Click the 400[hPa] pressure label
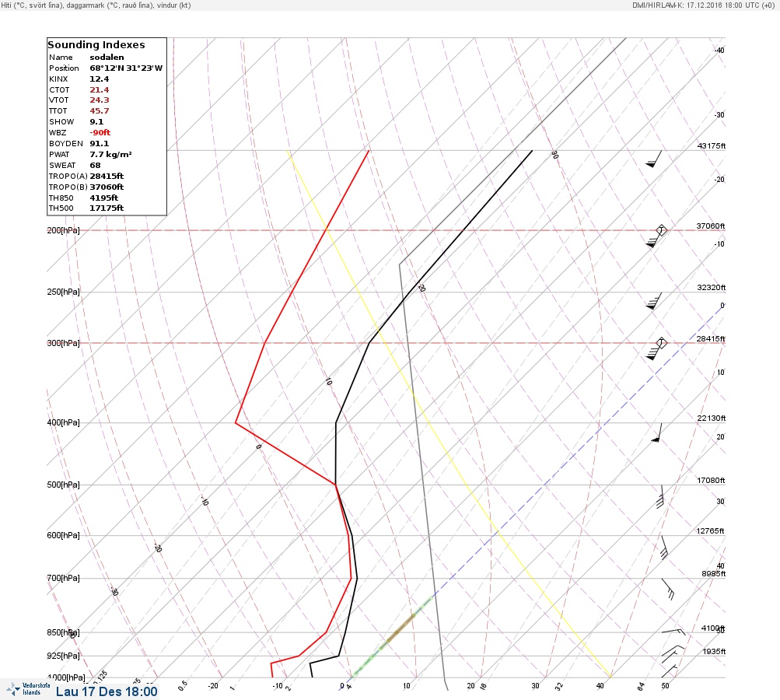This screenshot has height=700, width=780. click(x=63, y=422)
